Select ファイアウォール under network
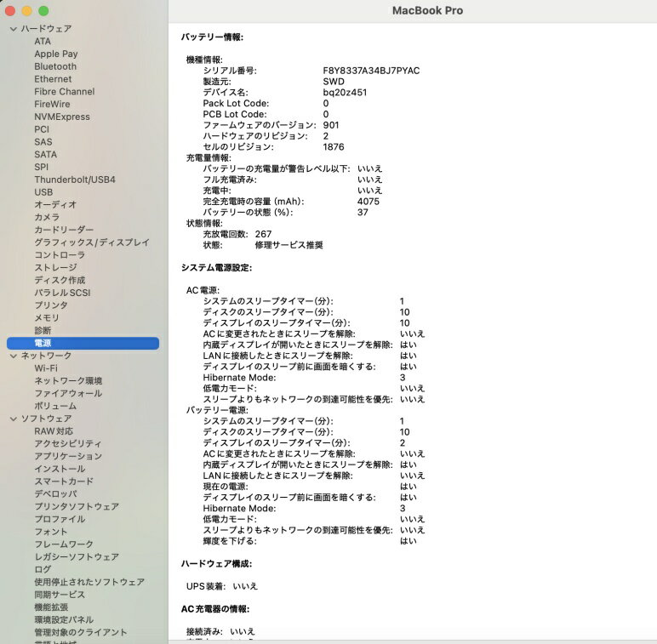This screenshot has width=657, height=644. tap(68, 393)
